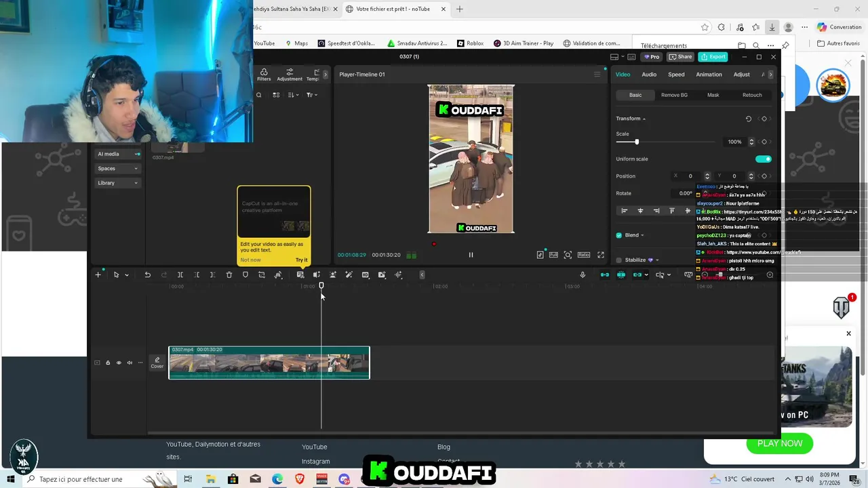The width and height of the screenshot is (868, 488).
Task: Switch to the Audio tab
Action: (x=649, y=75)
